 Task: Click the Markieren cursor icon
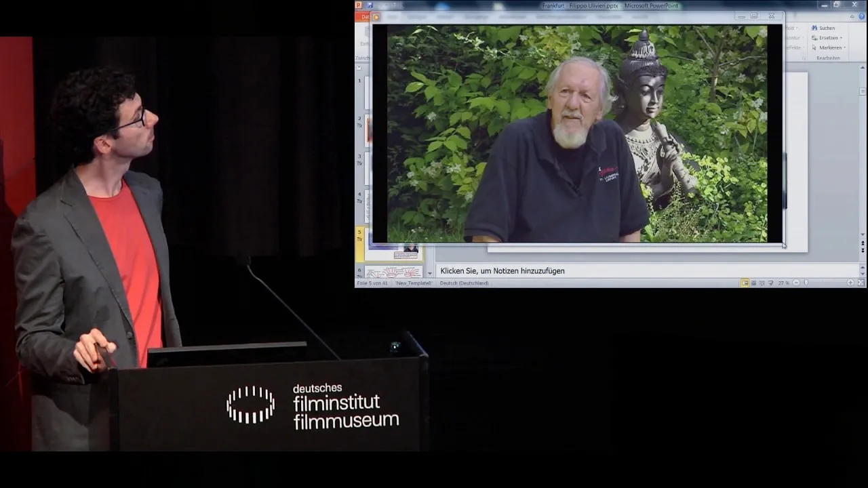pos(814,47)
